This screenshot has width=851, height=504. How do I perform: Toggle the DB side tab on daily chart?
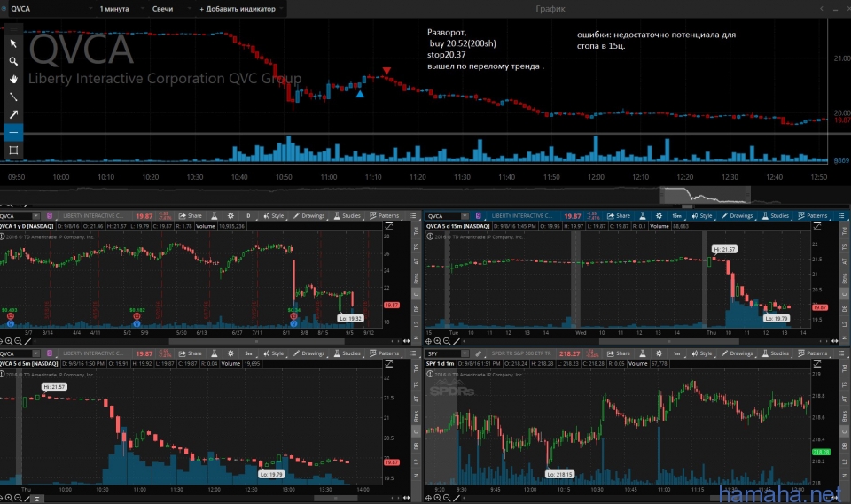tap(417, 309)
